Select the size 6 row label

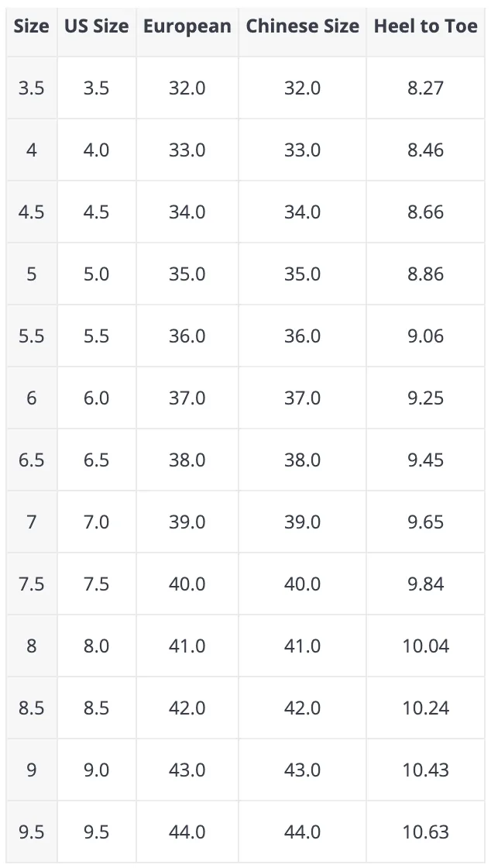click(32, 398)
